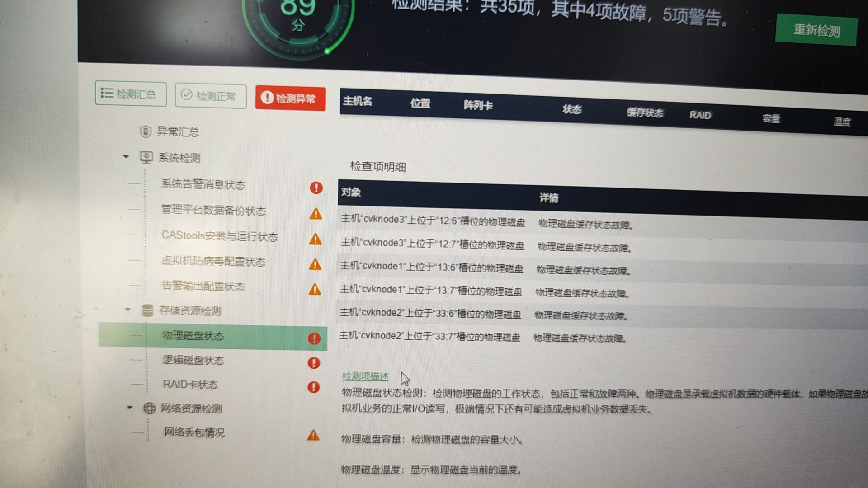Open the 检测项描述 link
Screen dimensions: 868x488
click(365, 376)
